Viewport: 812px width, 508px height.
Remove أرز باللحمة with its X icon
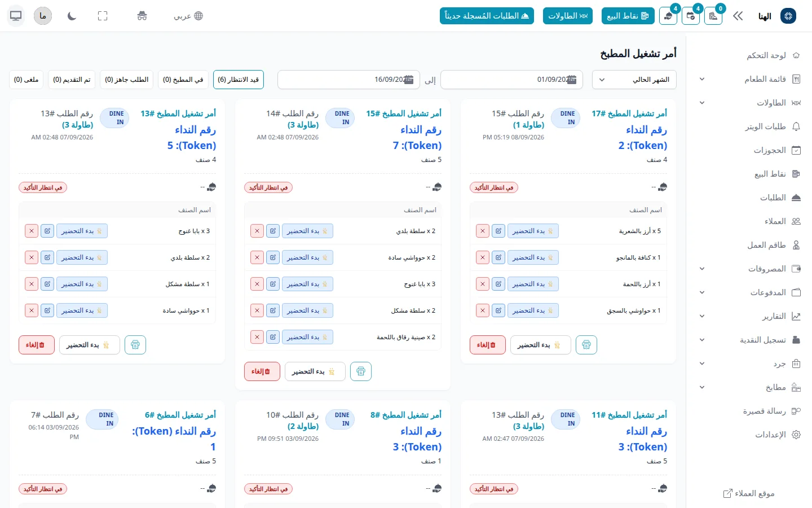click(x=483, y=284)
